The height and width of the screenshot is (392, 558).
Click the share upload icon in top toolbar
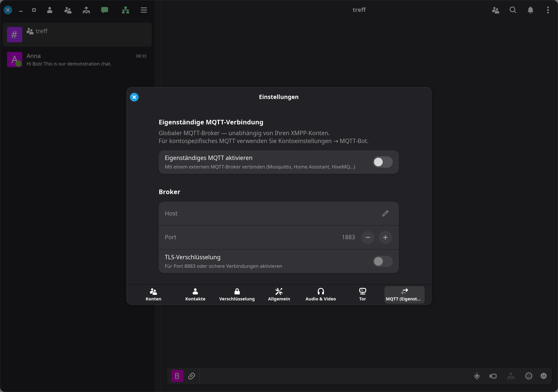[86, 10]
